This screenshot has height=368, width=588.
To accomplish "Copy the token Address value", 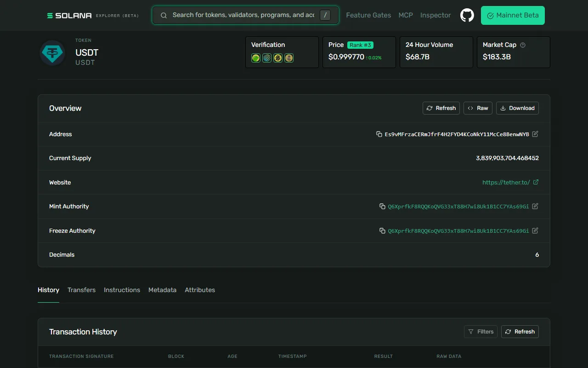I will click(379, 134).
